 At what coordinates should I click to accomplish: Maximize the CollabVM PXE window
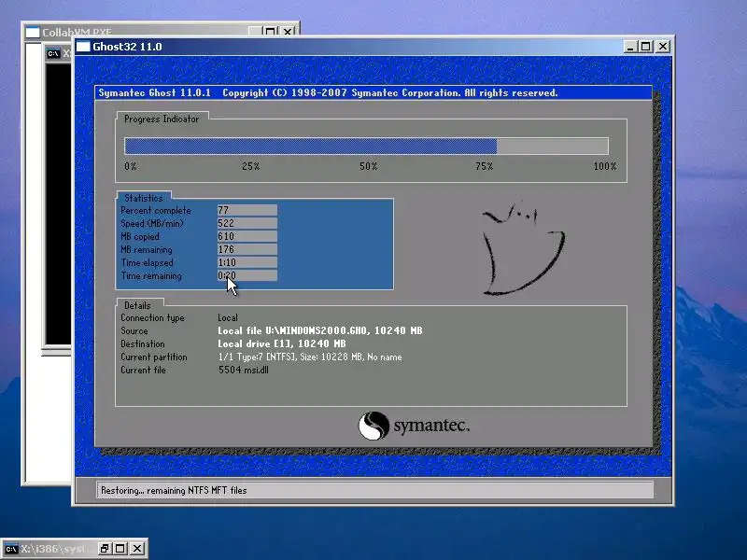tap(270, 32)
